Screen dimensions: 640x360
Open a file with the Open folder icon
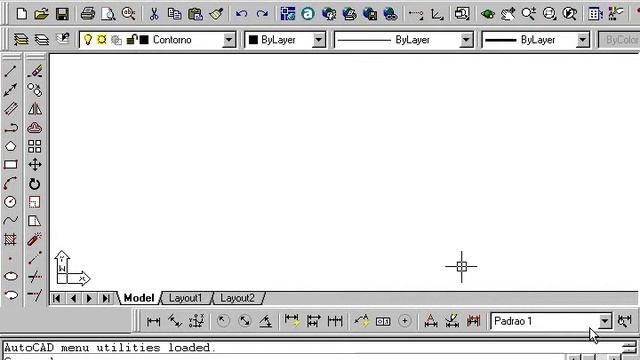click(x=41, y=14)
